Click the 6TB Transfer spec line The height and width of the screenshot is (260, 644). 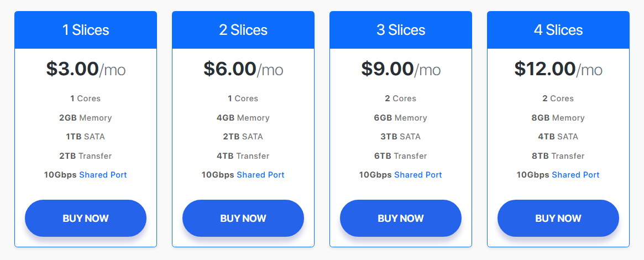(x=401, y=156)
